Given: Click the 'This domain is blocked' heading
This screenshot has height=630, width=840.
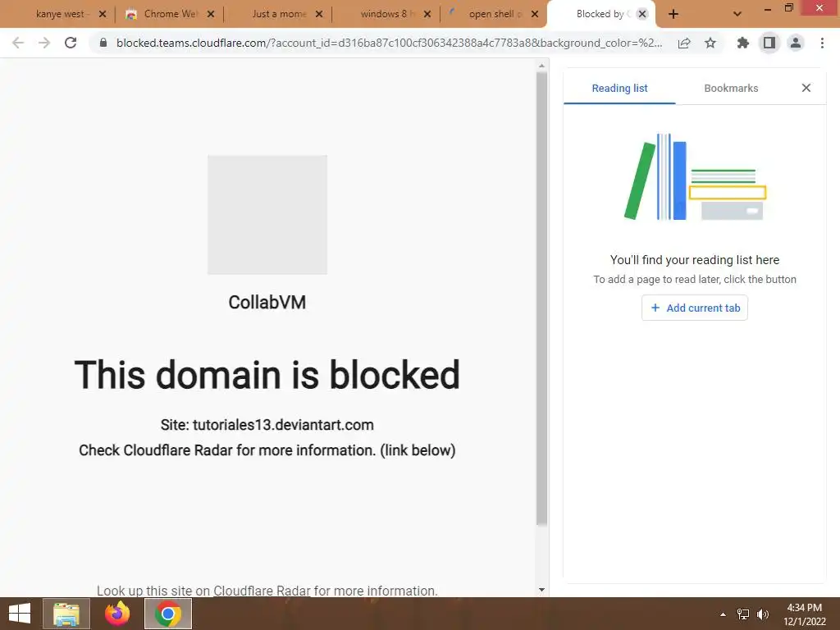Looking at the screenshot, I should click(267, 374).
